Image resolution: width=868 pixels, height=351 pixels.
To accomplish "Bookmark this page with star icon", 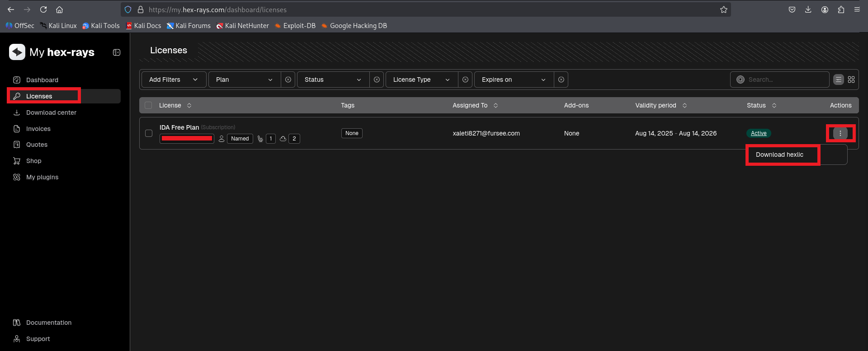I will (x=724, y=9).
